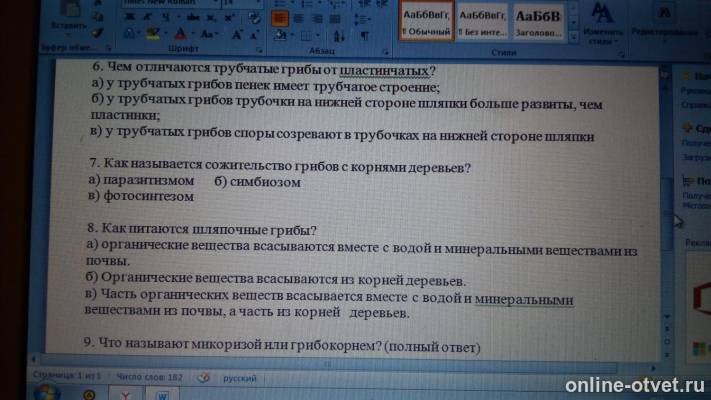The image size is (711, 400).
Task: Sort the selected text alphabetically
Action: 339,36
